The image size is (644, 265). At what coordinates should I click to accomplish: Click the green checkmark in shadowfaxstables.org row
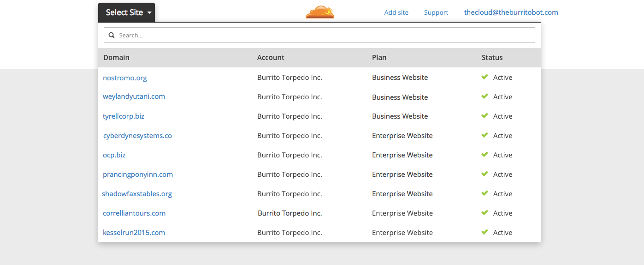484,193
